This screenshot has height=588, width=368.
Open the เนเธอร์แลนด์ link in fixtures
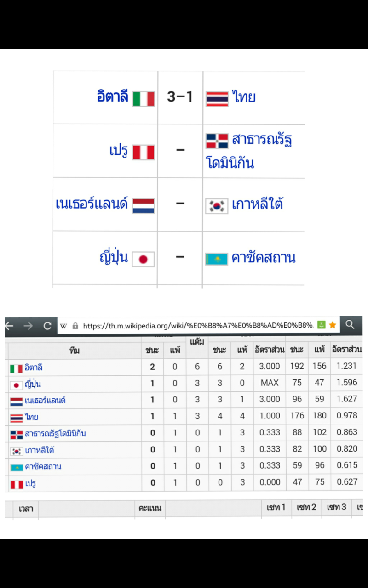92,204
